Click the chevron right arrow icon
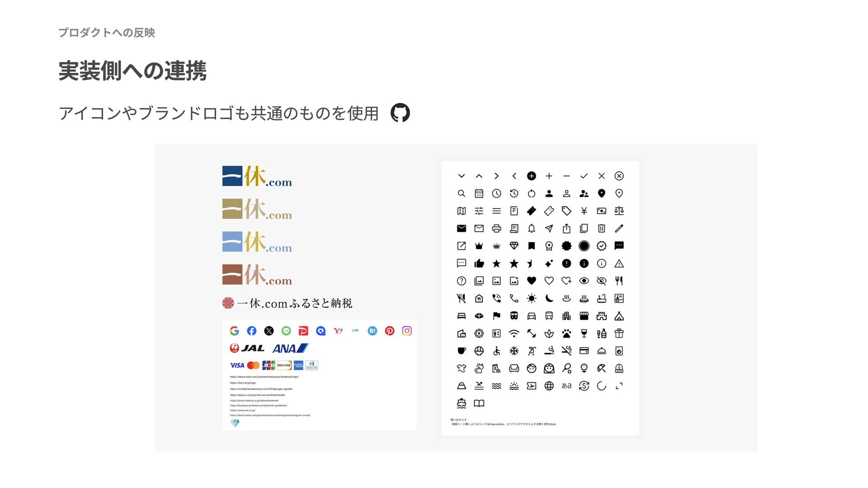Viewport: 868px width, 488px height. tap(496, 176)
